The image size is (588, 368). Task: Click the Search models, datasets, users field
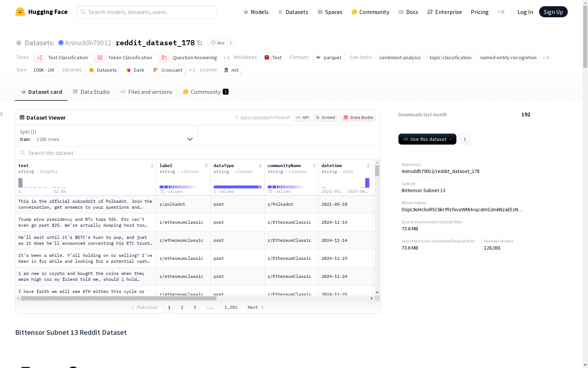coord(147,12)
